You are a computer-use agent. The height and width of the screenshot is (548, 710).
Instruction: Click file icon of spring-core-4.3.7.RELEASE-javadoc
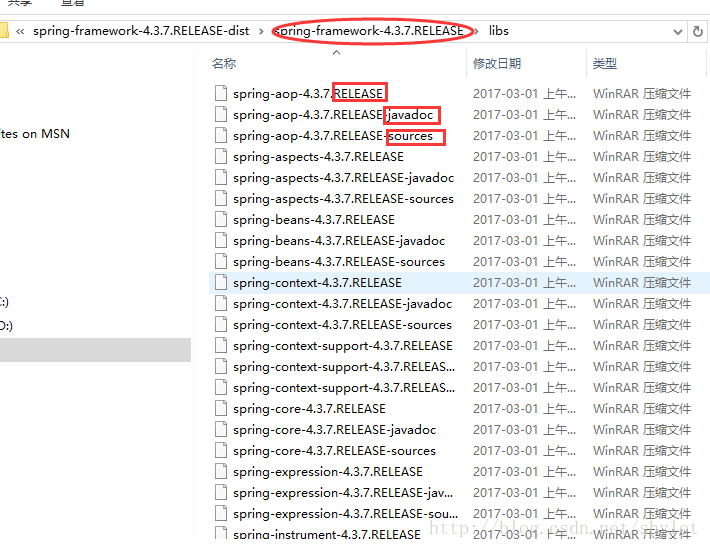click(x=221, y=429)
